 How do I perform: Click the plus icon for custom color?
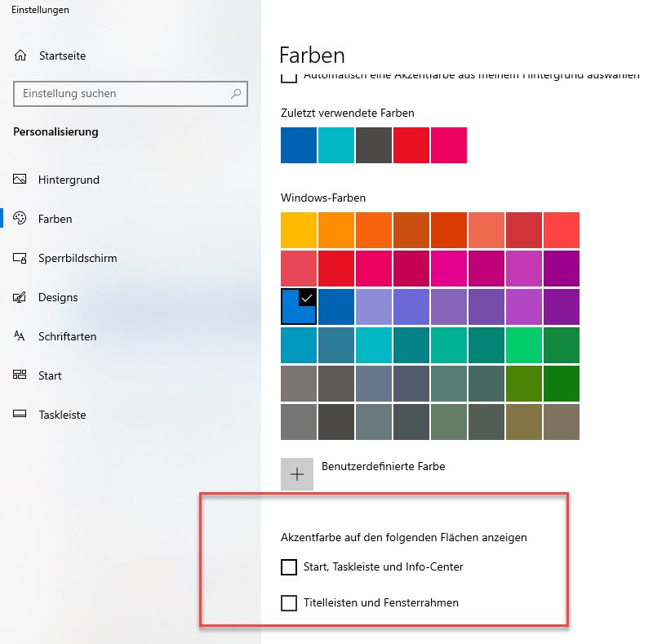pos(297,474)
